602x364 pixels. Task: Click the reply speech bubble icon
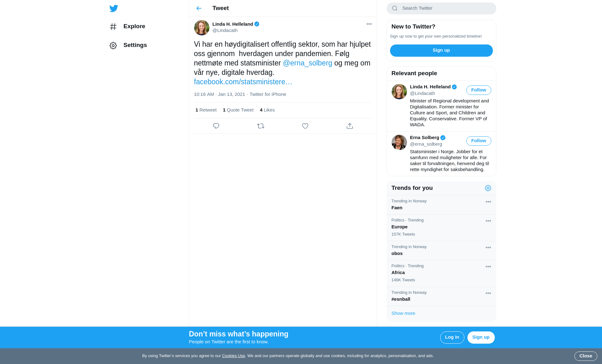[x=216, y=126]
